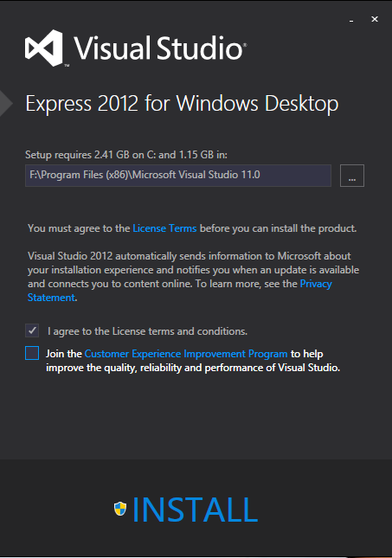Click the Visual Studio infinity logo icon

[x=44, y=48]
